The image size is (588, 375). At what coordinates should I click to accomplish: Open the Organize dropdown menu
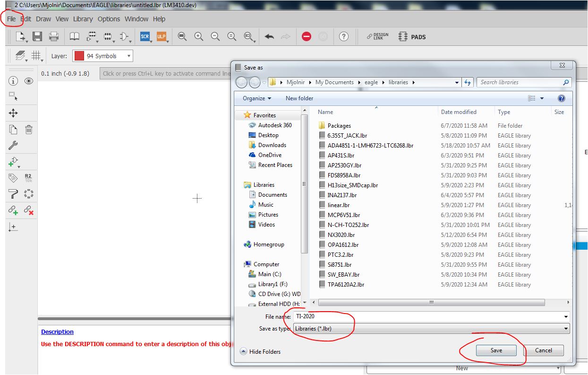click(257, 98)
